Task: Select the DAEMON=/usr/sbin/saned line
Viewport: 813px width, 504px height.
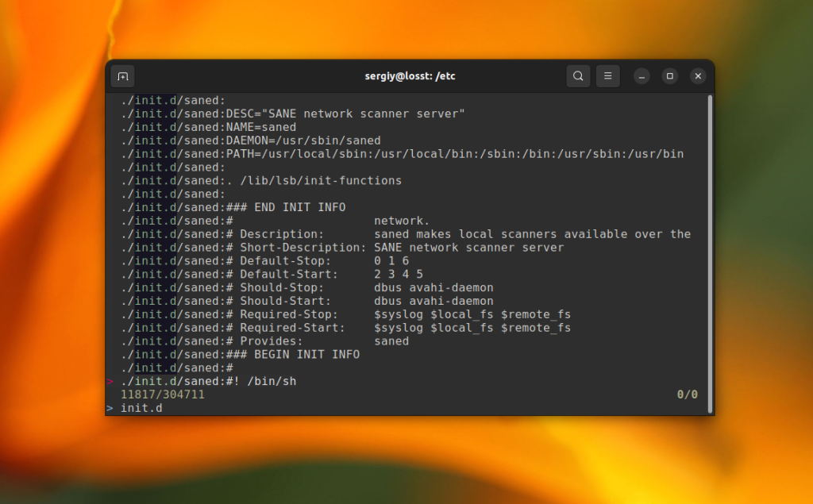Action: [250, 140]
